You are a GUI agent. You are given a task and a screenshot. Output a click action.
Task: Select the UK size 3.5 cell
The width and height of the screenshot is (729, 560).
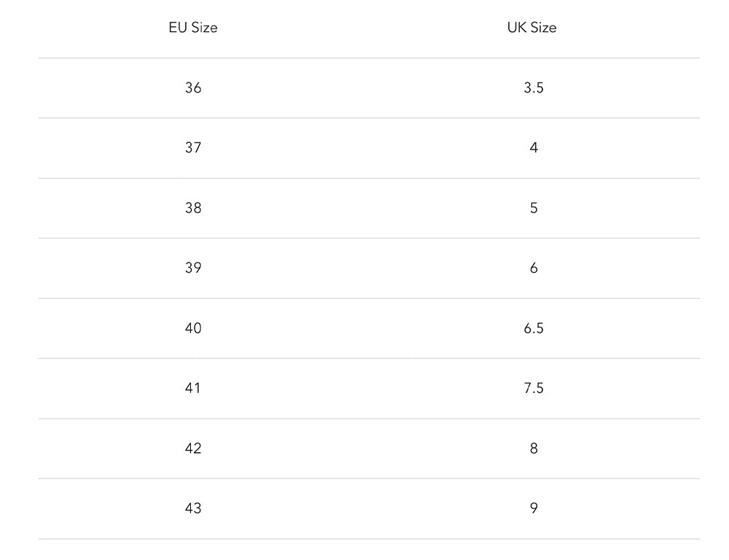pos(534,88)
